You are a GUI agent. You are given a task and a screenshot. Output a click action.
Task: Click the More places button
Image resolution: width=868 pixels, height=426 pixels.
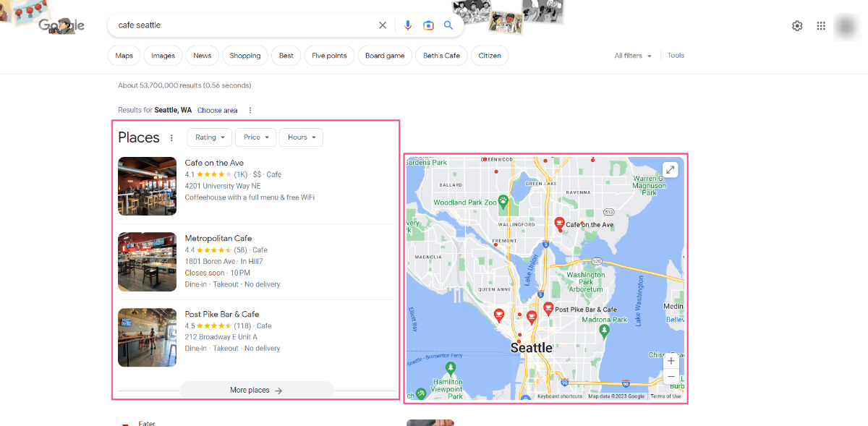[257, 391]
